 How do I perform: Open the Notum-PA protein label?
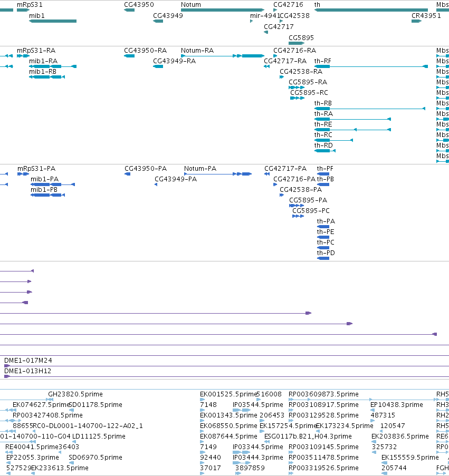click(200, 169)
